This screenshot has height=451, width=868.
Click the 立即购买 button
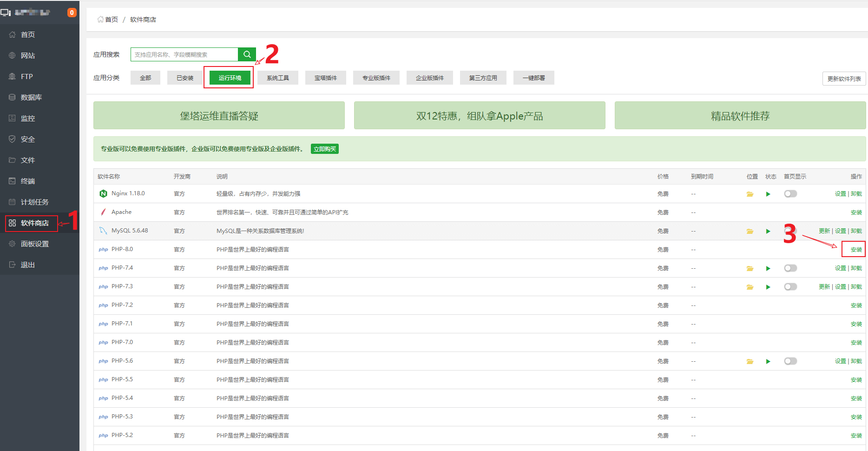[325, 149]
